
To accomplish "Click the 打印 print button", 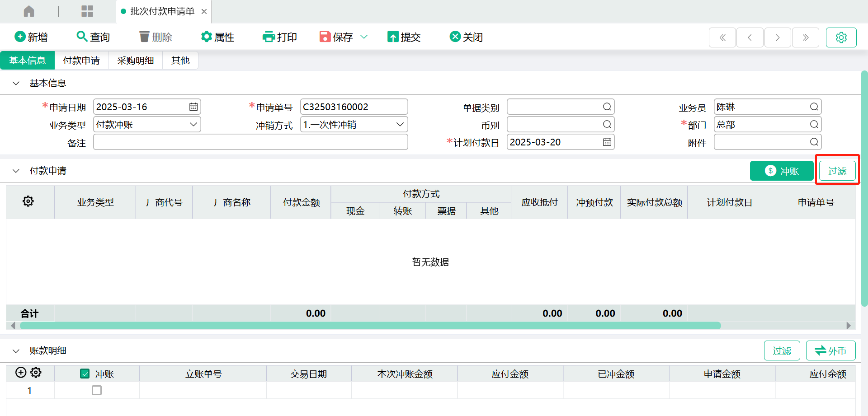I will point(280,37).
